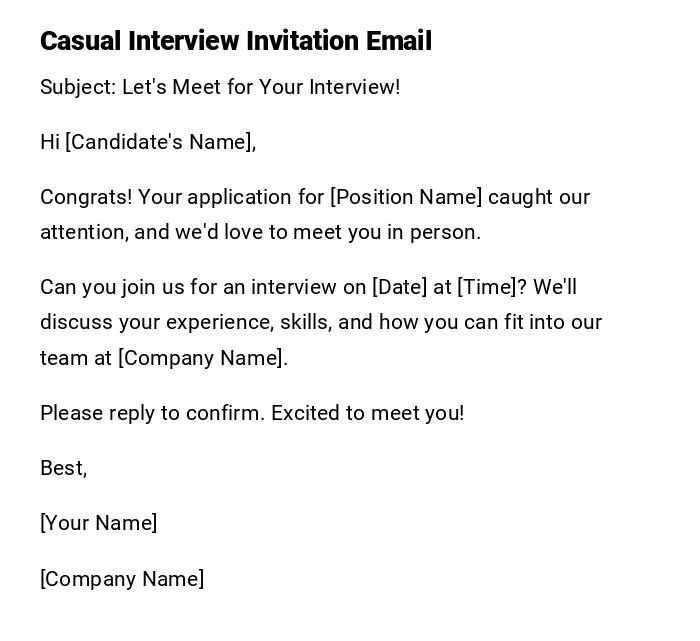Click "Excited to meet you!" sentence
The height and width of the screenshot is (641, 700).
point(368,413)
